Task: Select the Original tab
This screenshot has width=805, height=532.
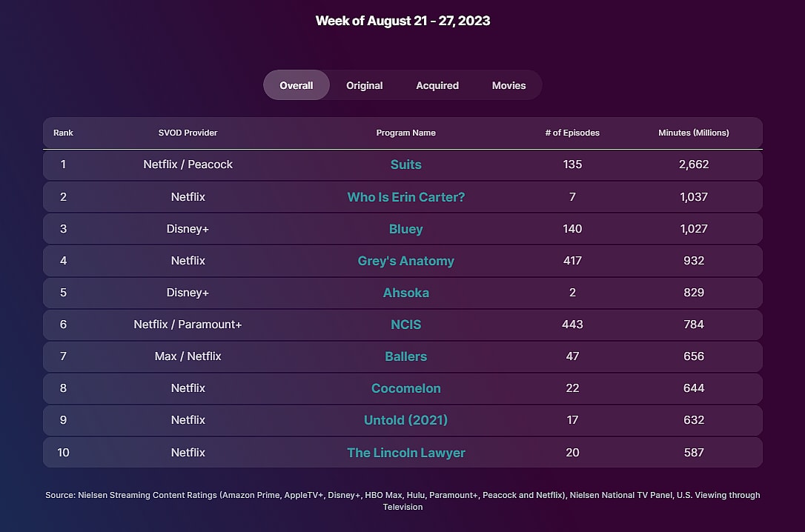Action: click(364, 85)
